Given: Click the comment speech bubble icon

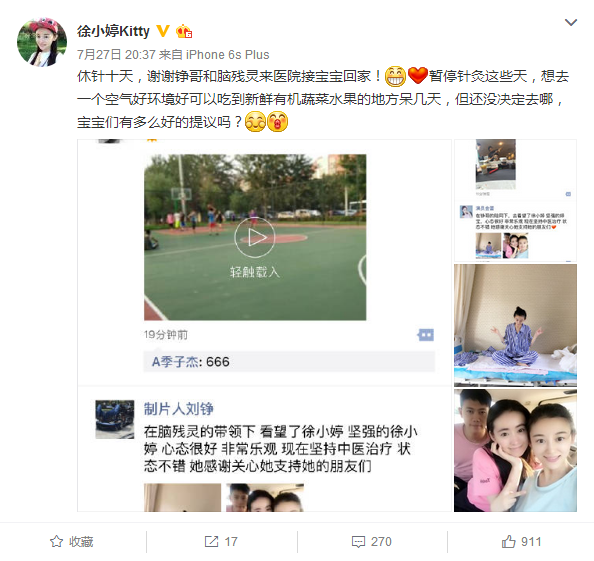Looking at the screenshot, I should tap(358, 542).
